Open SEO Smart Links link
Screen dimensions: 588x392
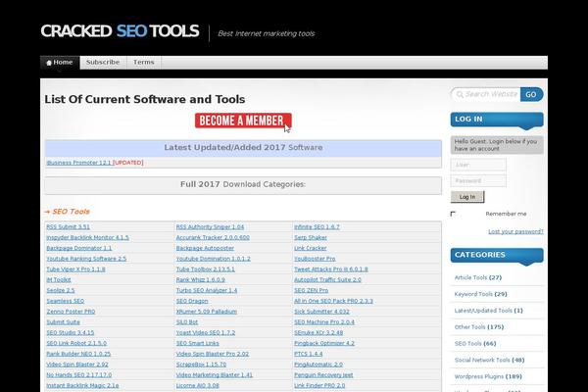[x=198, y=343]
